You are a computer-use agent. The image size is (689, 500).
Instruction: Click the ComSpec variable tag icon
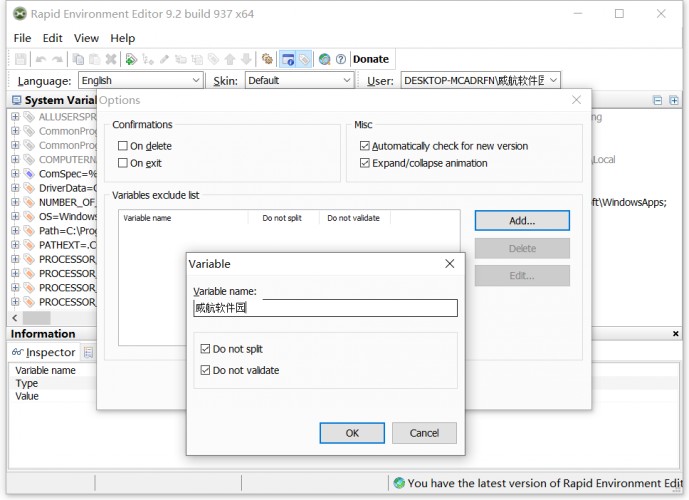(29, 174)
